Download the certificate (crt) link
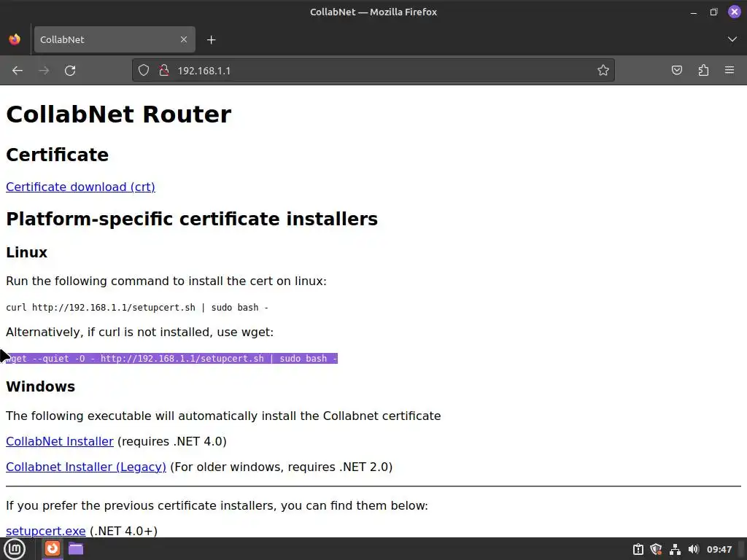This screenshot has width=747, height=560. click(80, 187)
